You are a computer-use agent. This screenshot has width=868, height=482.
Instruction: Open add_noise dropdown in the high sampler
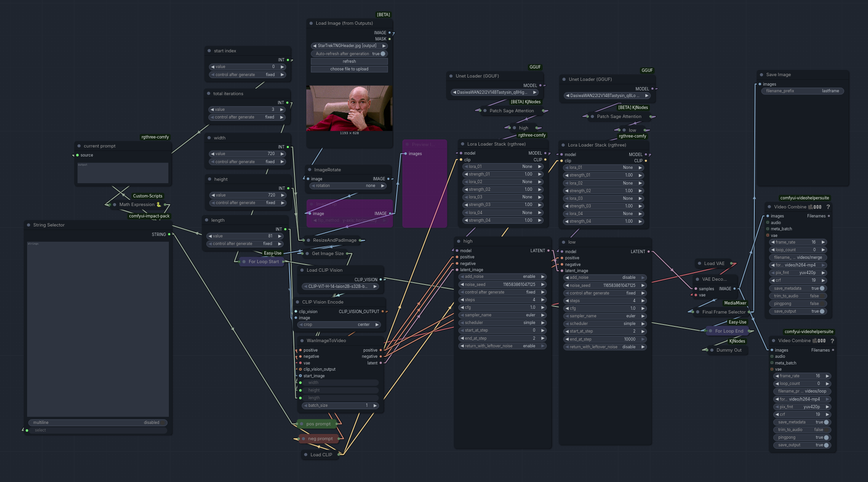tap(502, 276)
